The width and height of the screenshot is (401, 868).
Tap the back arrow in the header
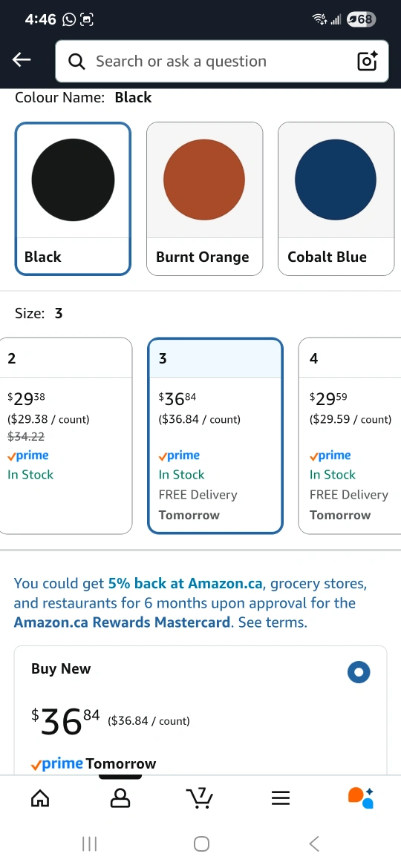click(22, 60)
